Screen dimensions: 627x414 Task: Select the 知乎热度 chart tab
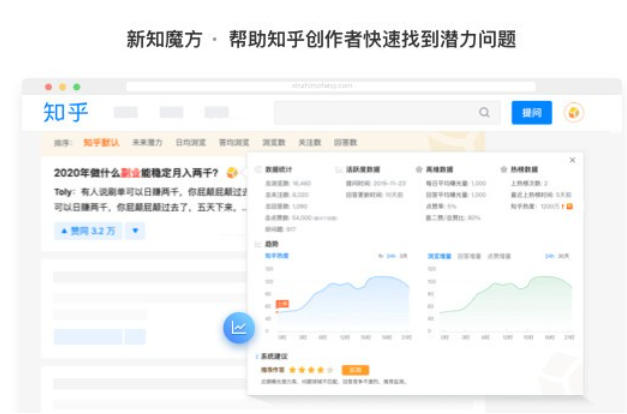[277, 256]
